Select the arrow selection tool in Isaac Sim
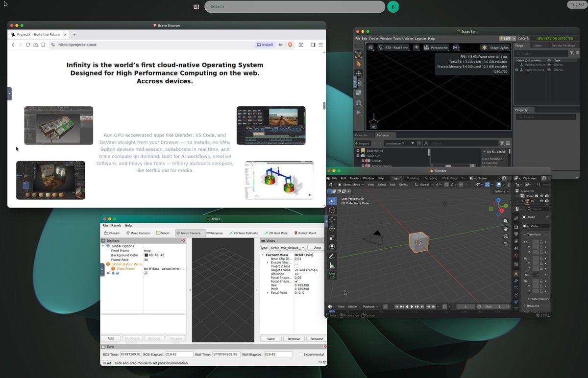The height and width of the screenshot is (378, 588). 359,64
